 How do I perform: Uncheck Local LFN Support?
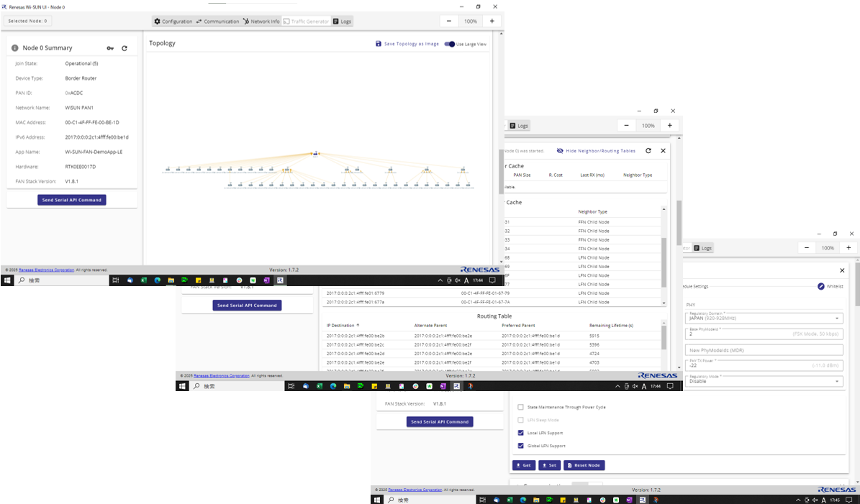click(x=520, y=433)
